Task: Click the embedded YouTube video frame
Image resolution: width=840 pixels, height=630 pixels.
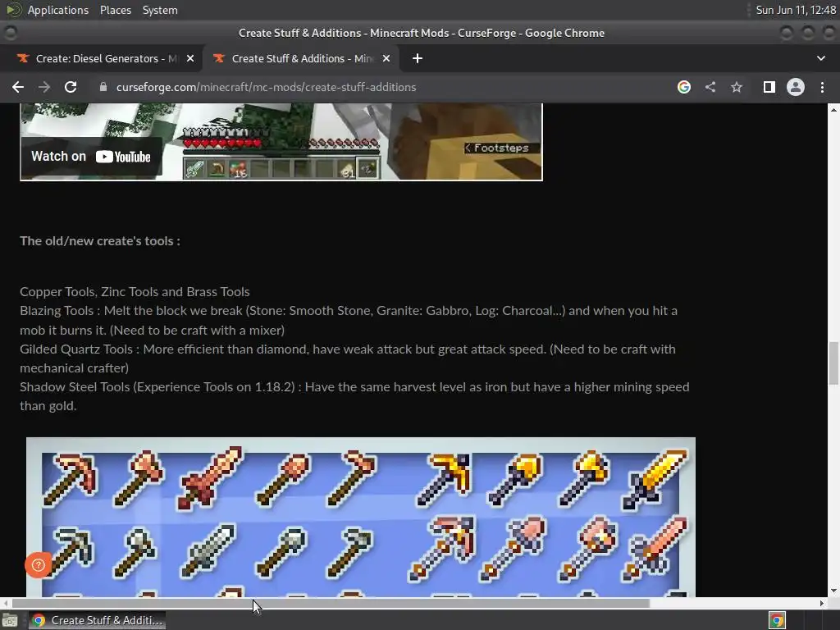Action: [x=281, y=142]
